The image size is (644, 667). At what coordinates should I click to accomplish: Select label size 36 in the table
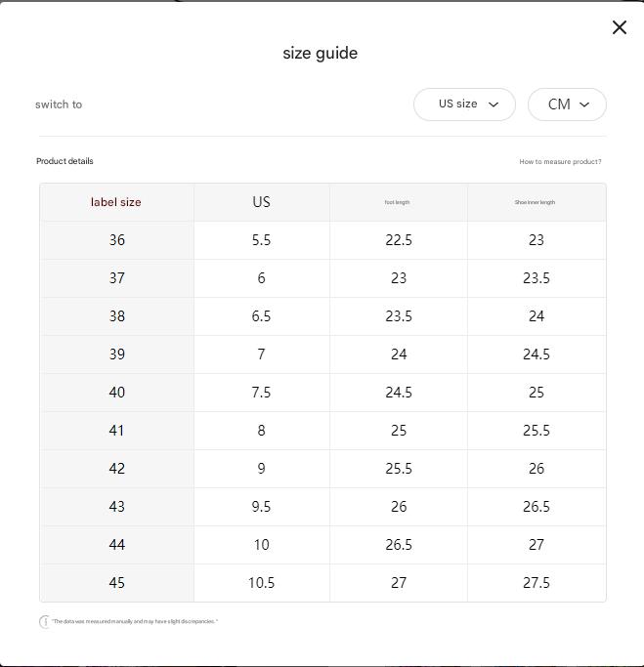coord(117,240)
